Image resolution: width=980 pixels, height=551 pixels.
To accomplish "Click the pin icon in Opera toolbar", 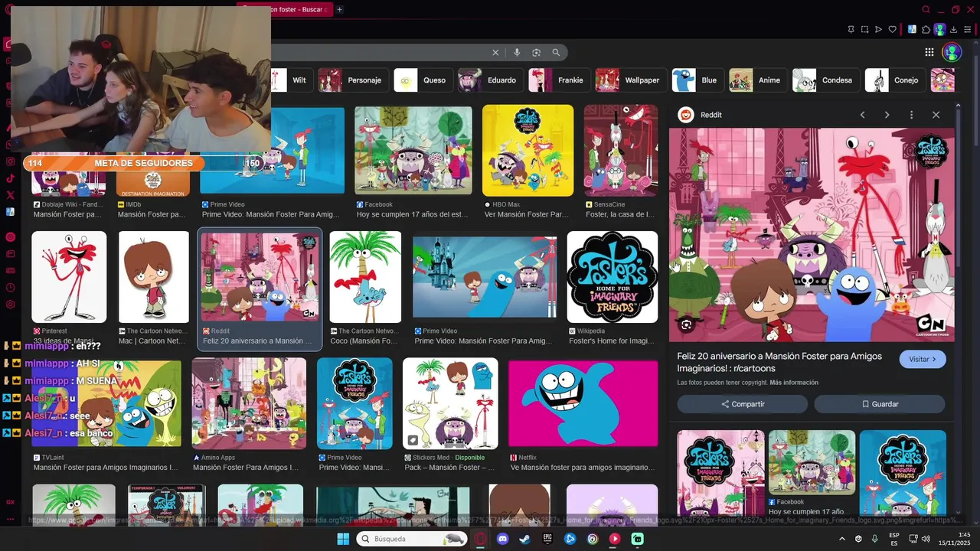I will pyautogui.click(x=851, y=30).
